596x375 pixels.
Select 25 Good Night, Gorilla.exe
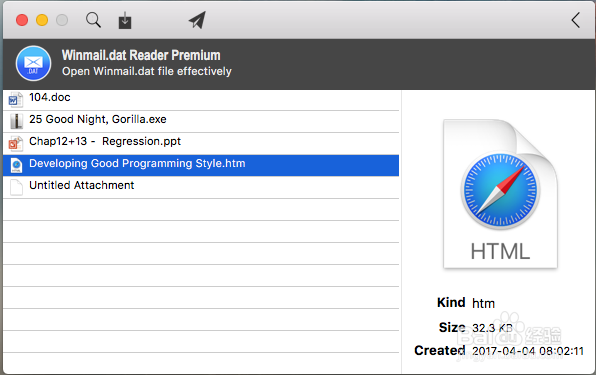(x=201, y=121)
